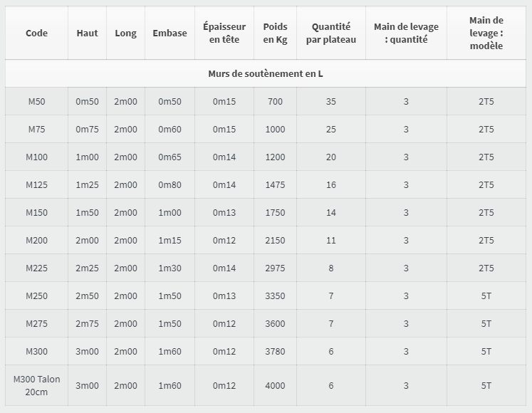Screen dimensions: 532x413
Task: Click quantity per tray 16
Action: pyautogui.click(x=330, y=185)
